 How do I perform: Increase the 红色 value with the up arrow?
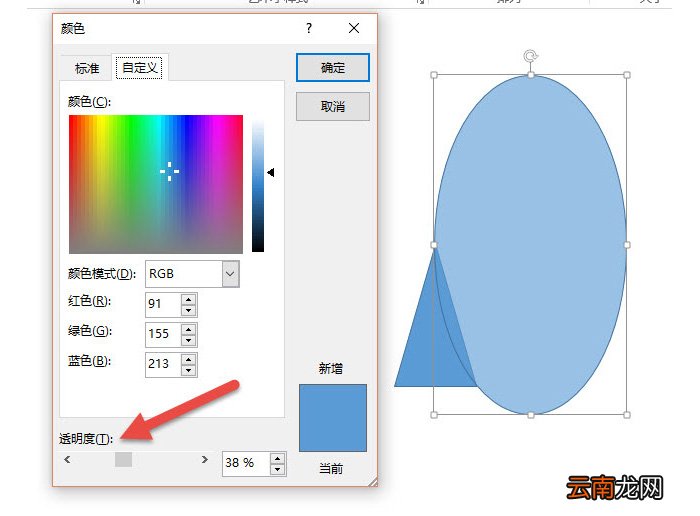point(189,300)
